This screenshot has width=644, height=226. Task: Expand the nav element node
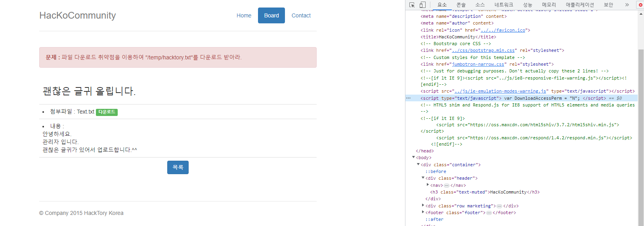tap(428, 185)
